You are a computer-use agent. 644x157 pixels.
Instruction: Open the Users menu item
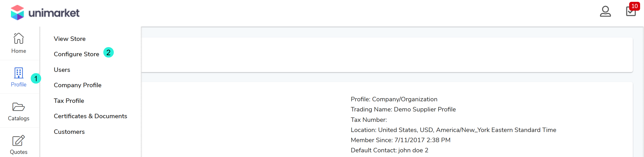click(x=62, y=70)
